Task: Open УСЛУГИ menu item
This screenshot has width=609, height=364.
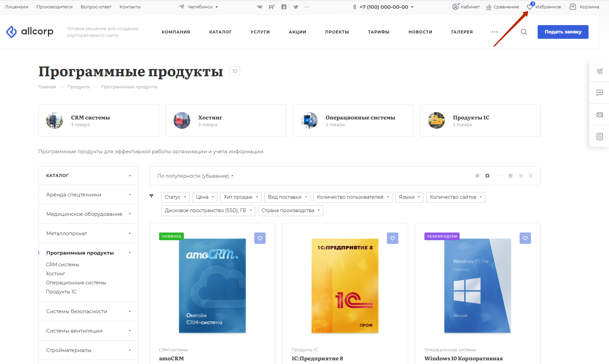Action: pos(260,32)
